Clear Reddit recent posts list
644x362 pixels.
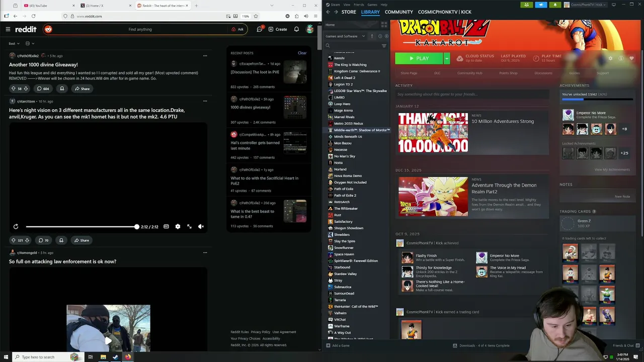point(302,53)
